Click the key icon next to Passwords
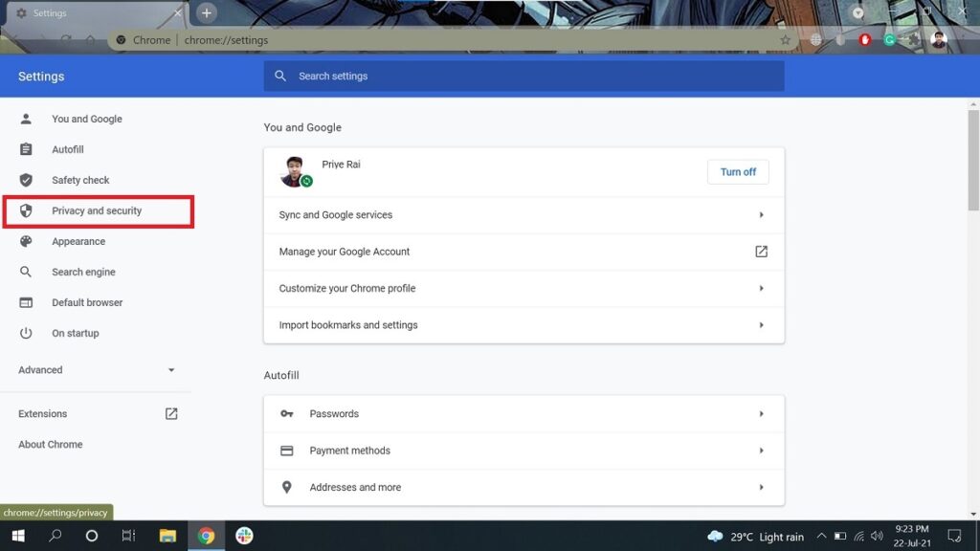 286,413
